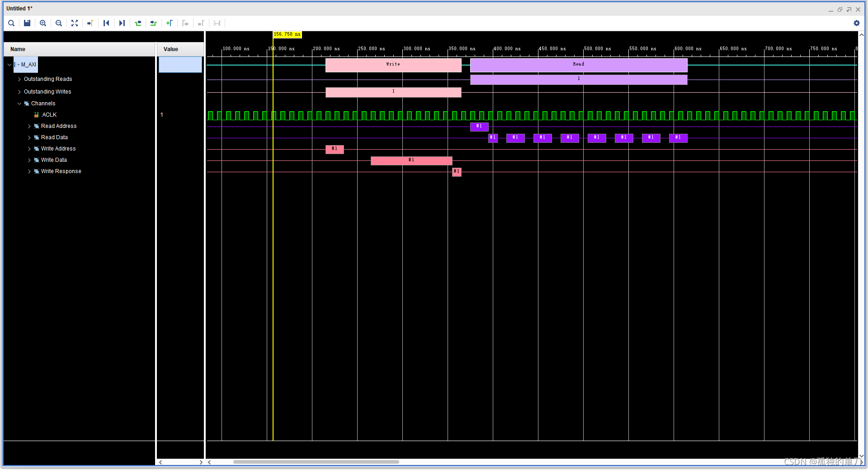Zoom in on the waveform

point(42,23)
